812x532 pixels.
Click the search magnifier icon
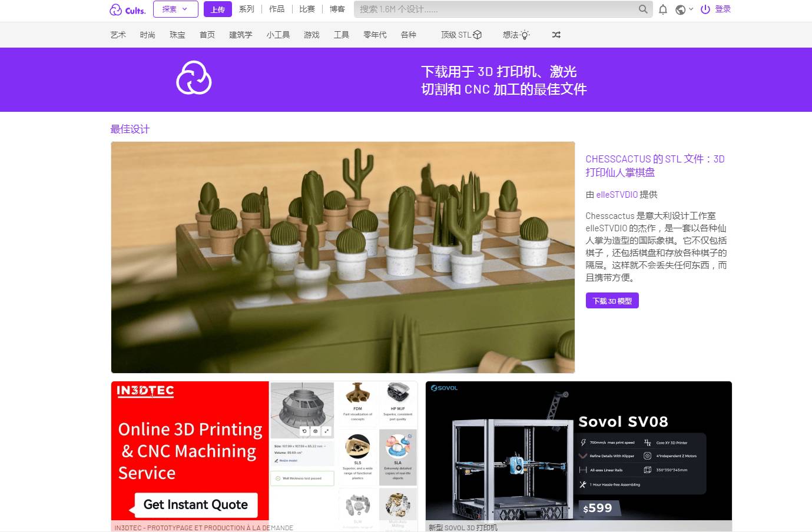click(x=642, y=9)
